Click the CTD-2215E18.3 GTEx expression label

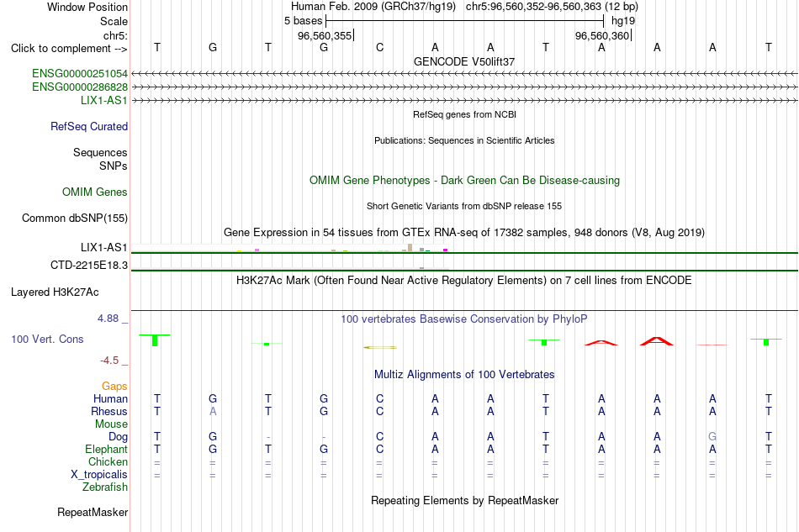coord(89,266)
